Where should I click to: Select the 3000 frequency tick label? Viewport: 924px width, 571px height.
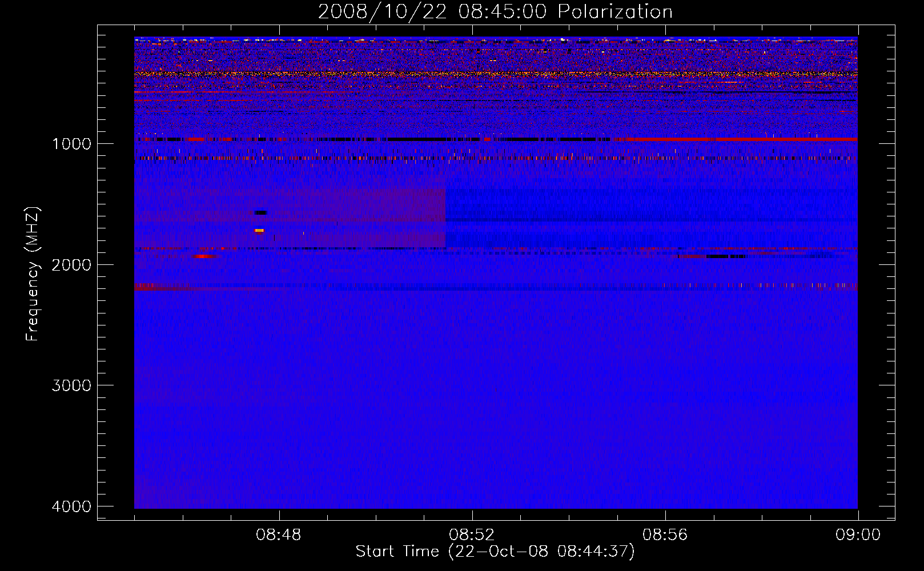point(71,385)
